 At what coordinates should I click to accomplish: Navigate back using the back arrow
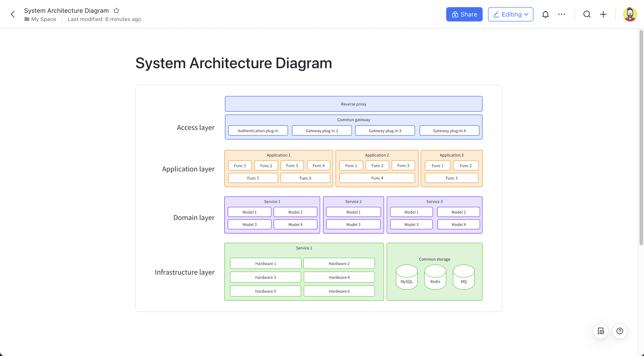click(13, 14)
